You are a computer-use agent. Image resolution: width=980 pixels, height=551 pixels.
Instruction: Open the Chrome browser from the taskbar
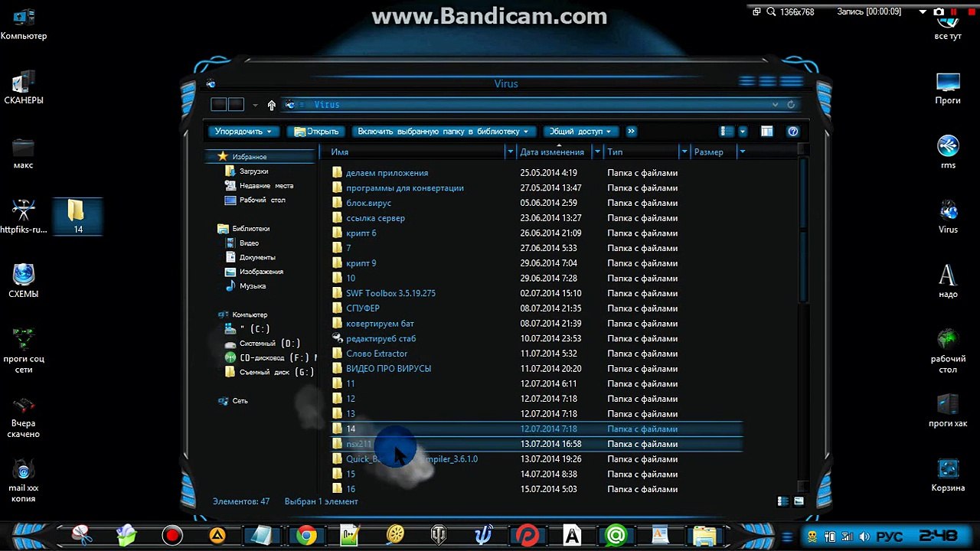click(306, 535)
